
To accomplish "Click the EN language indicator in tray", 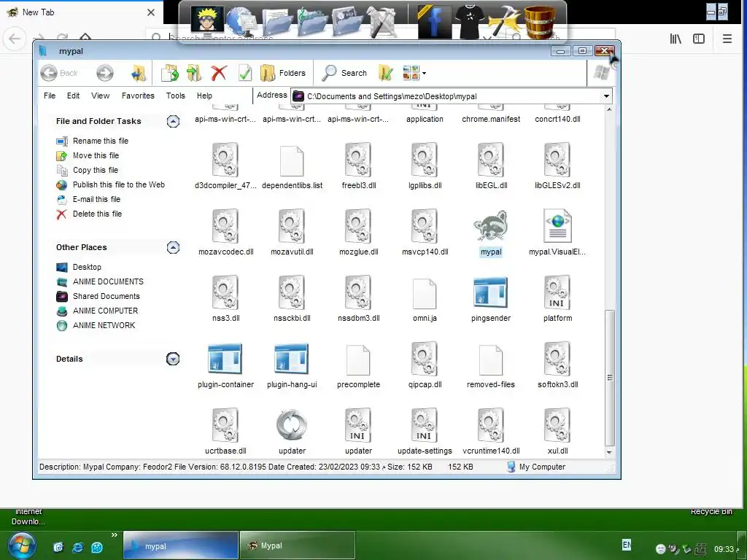I will [627, 544].
